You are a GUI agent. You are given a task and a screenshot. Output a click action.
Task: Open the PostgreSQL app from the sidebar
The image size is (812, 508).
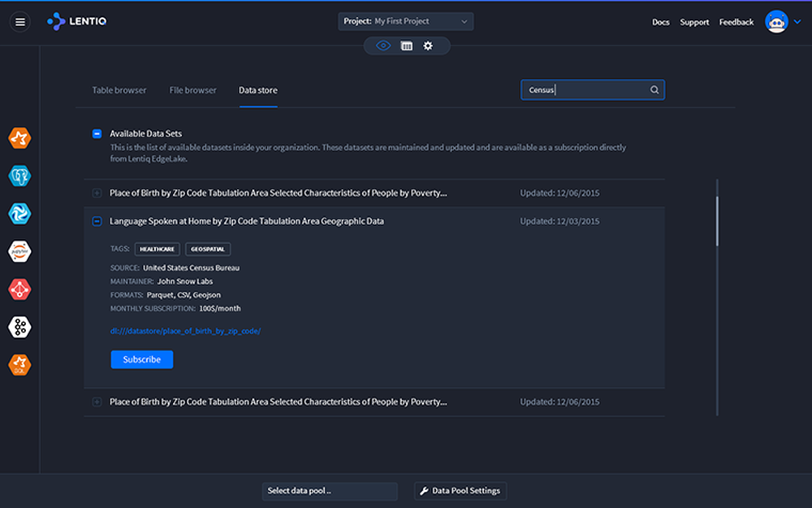pos(19,175)
